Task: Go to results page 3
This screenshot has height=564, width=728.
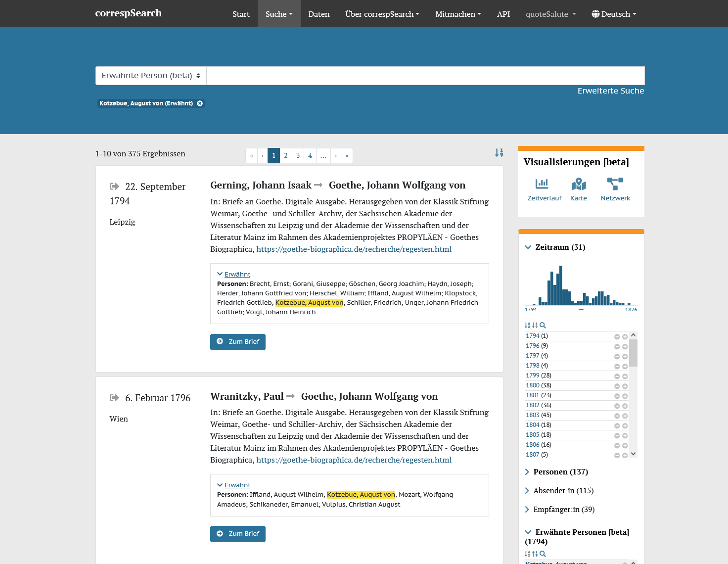Action: (298, 156)
